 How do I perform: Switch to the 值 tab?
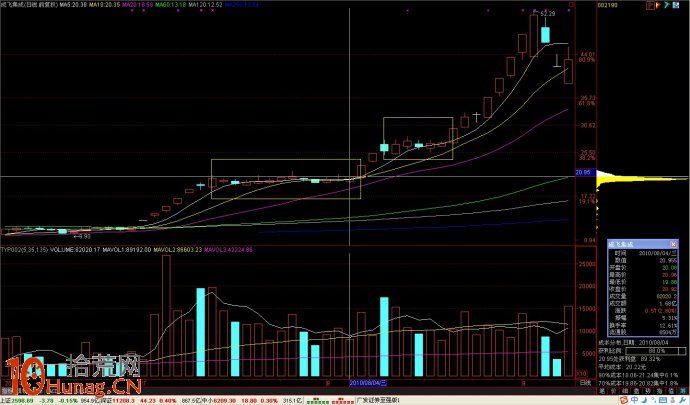pos(671,391)
